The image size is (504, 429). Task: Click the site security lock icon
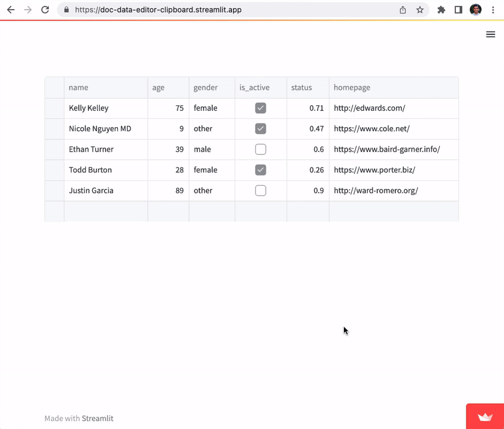click(x=66, y=9)
